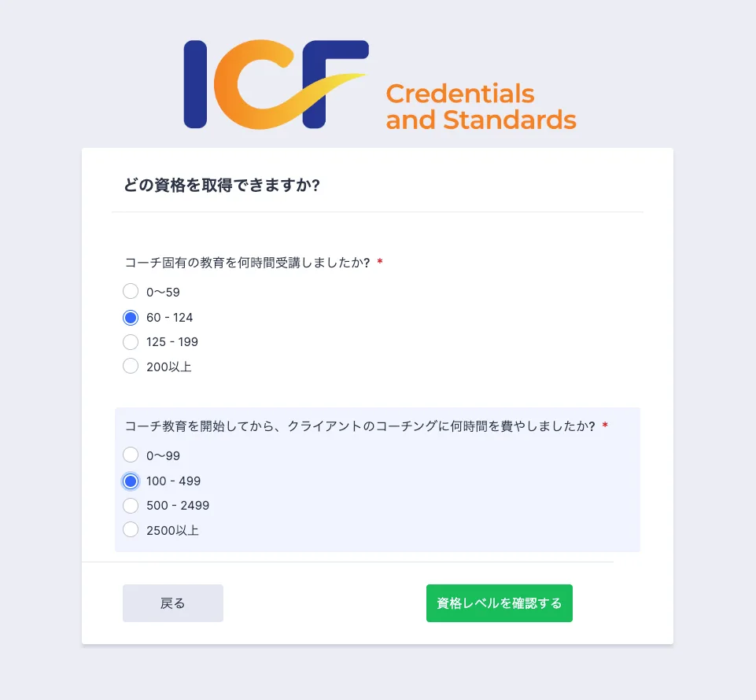Choose the 0〜99 coaching hours option
Image resolution: width=756 pixels, height=700 pixels.
click(131, 455)
